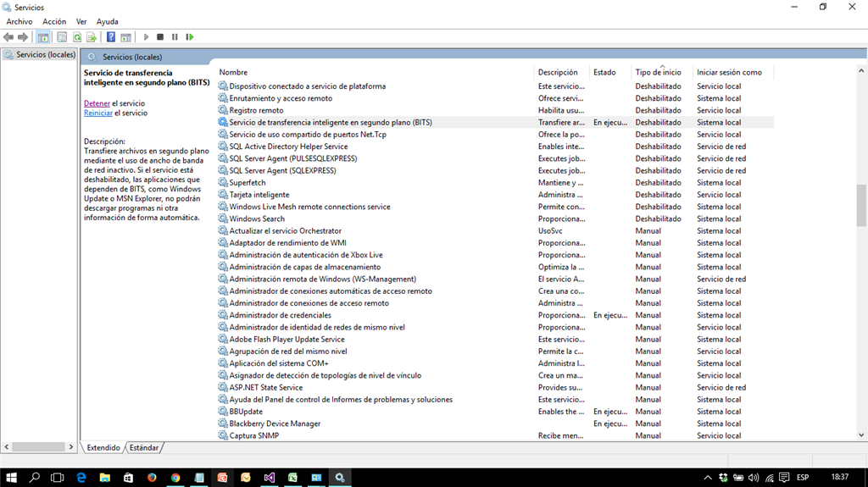Screen dimensions: 868x487
Task: Open the blue Help toolbar icon
Action: click(111, 37)
